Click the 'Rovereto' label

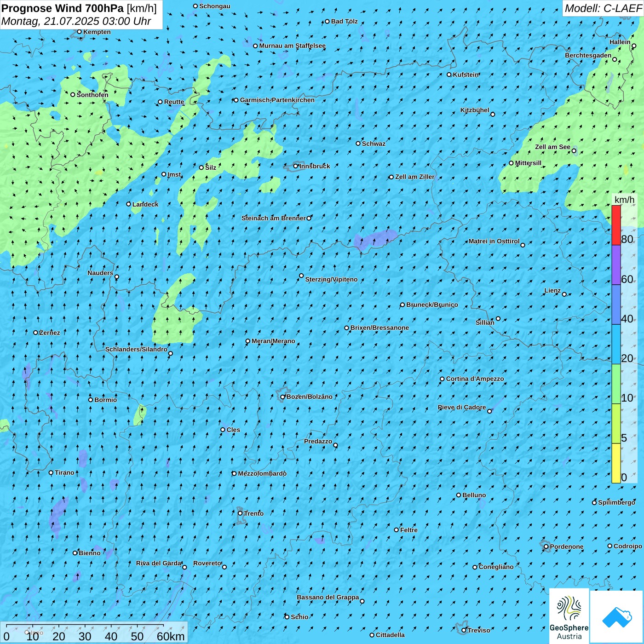tap(207, 563)
